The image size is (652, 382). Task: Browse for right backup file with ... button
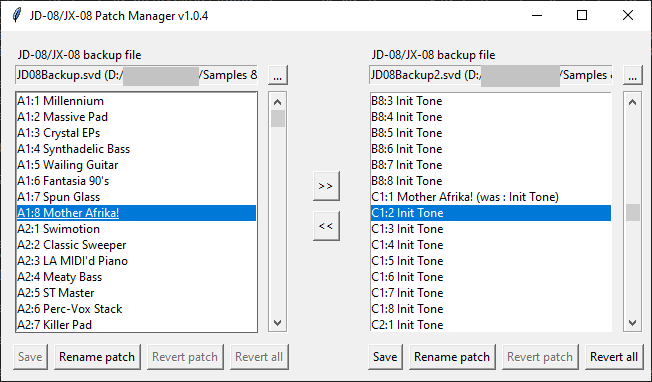click(x=632, y=75)
